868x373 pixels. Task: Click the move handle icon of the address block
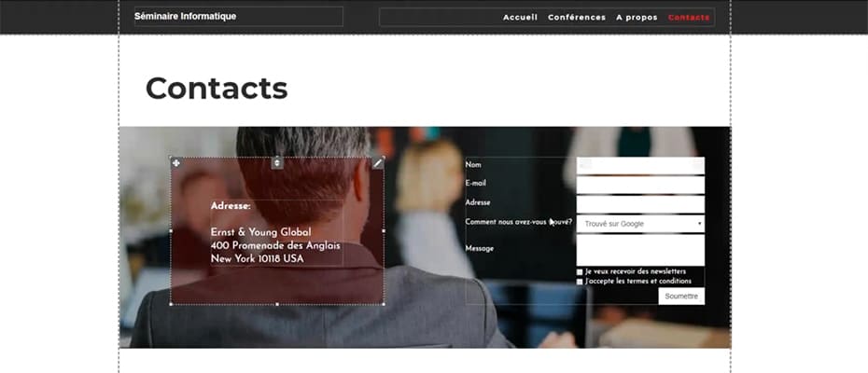(175, 162)
